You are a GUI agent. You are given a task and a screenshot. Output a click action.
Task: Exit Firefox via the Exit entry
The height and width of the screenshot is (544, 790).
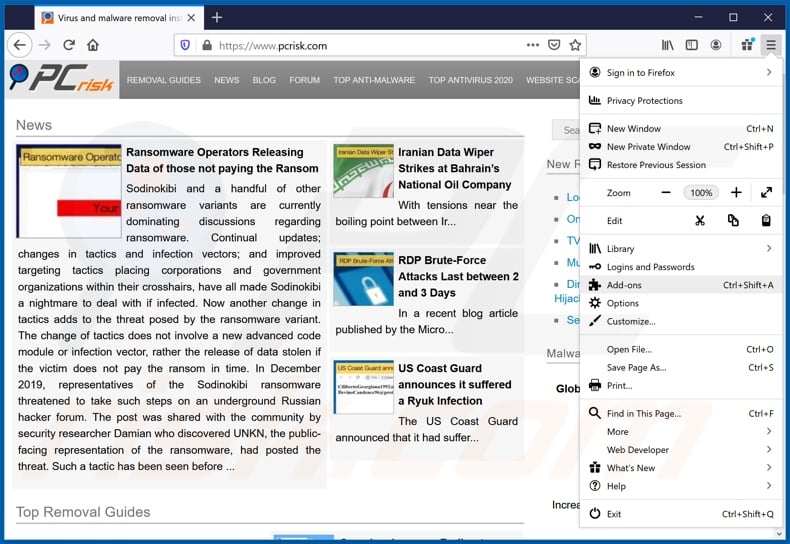point(681,514)
